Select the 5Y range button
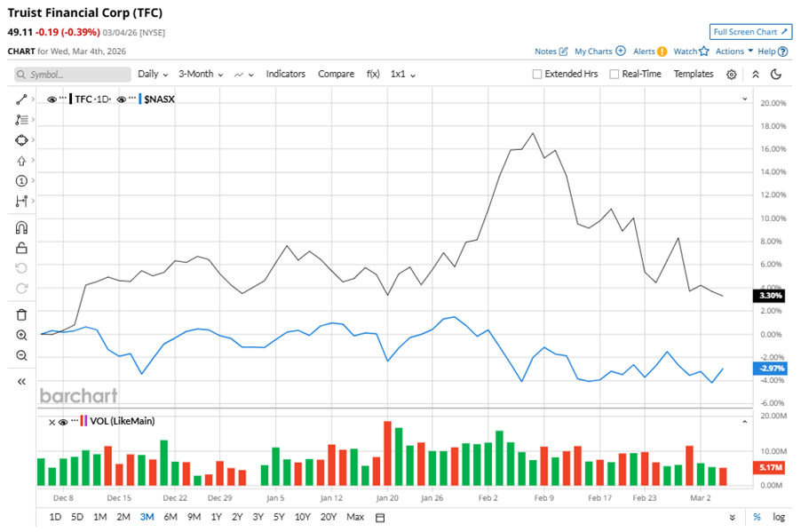The width and height of the screenshot is (801, 532). click(x=279, y=517)
